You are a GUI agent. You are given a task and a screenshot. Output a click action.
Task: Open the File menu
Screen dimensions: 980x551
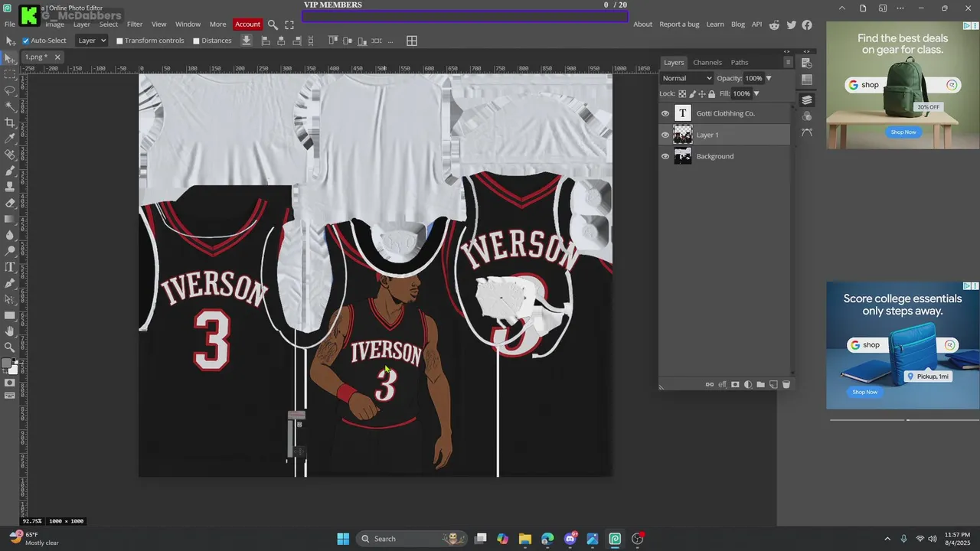point(10,24)
